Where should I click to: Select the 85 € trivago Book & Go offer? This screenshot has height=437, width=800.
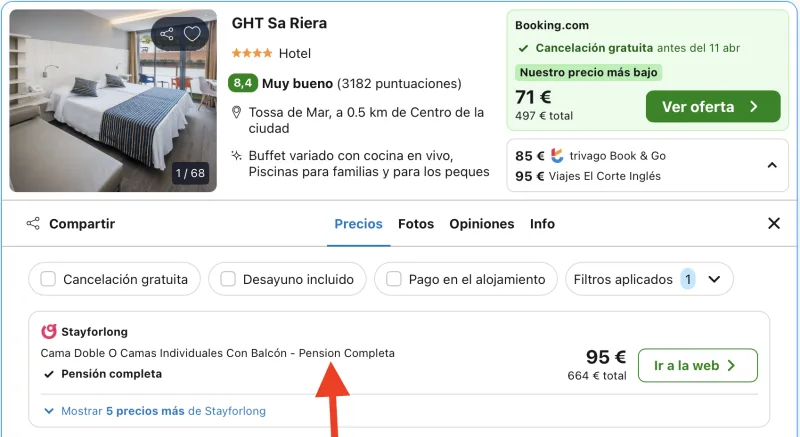click(590, 156)
